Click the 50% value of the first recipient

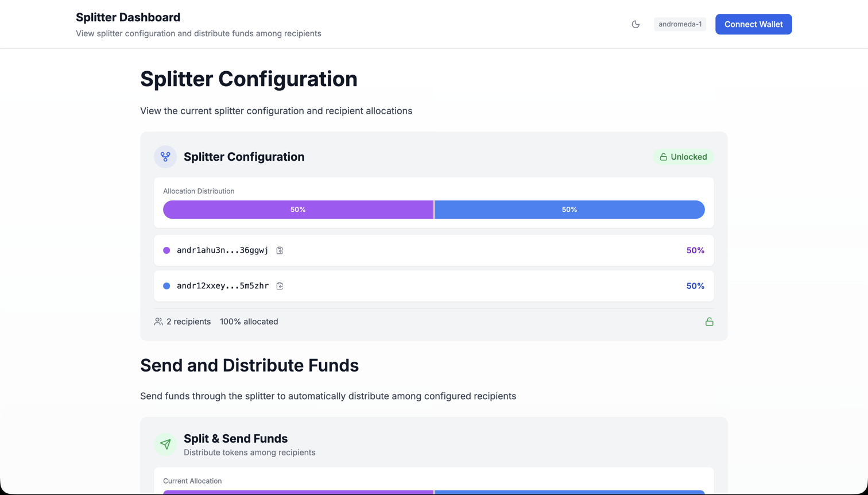pos(695,250)
